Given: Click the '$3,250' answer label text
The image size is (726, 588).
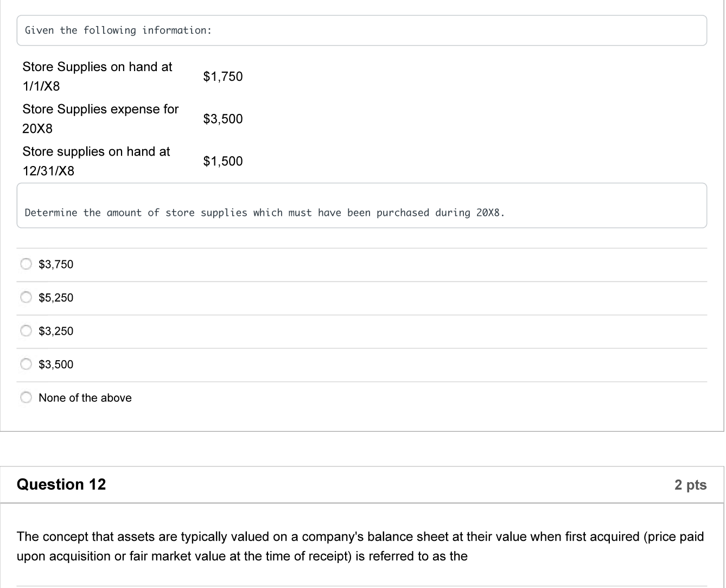Looking at the screenshot, I should (56, 331).
